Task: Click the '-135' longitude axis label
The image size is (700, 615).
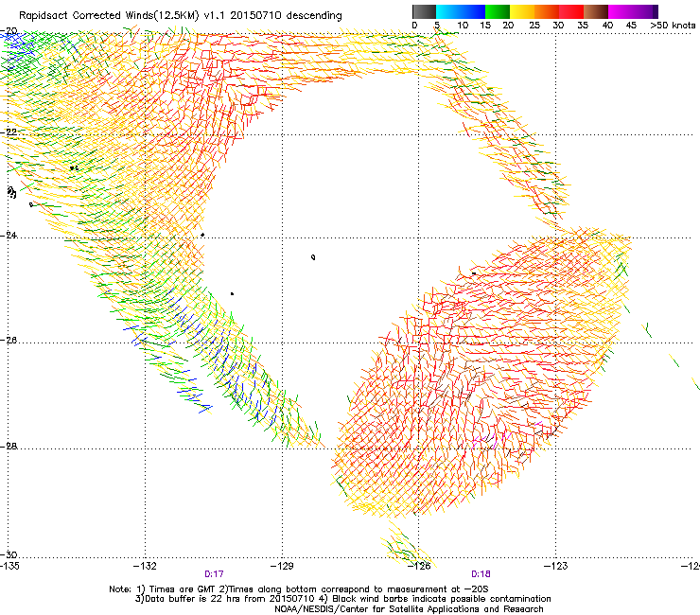Action: click(9, 567)
